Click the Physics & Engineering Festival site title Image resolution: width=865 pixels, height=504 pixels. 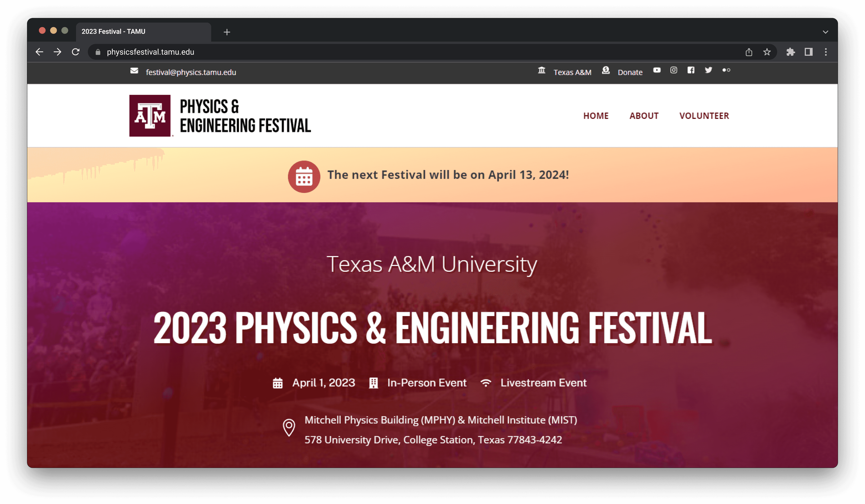(245, 116)
